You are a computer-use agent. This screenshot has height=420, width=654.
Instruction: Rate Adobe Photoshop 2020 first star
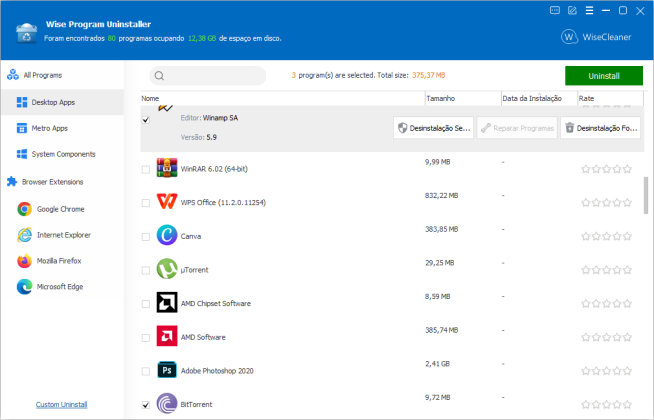[x=586, y=371]
